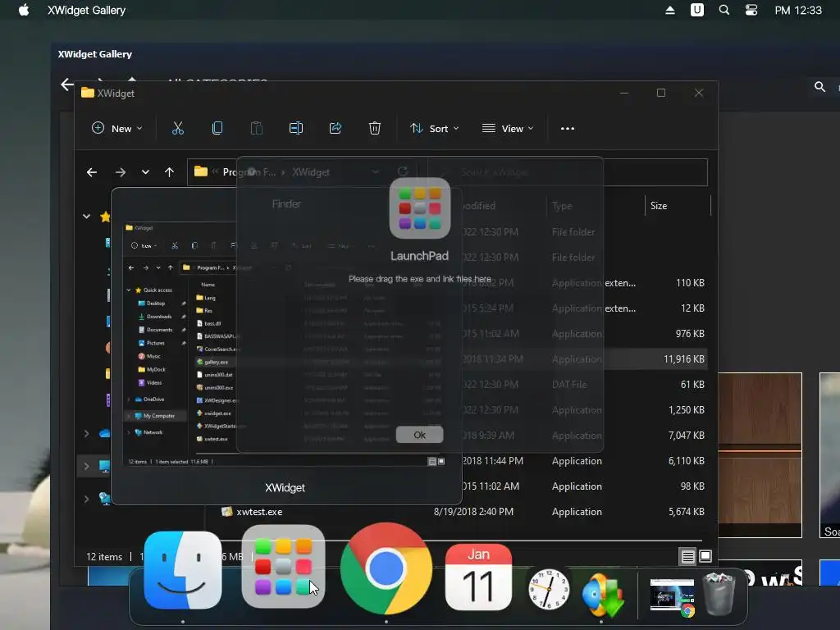Open Google Chrome from the dock
The height and width of the screenshot is (630, 840).
pyautogui.click(x=386, y=568)
